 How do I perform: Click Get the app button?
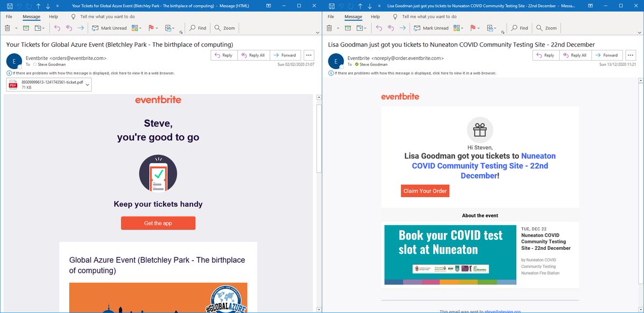[158, 223]
